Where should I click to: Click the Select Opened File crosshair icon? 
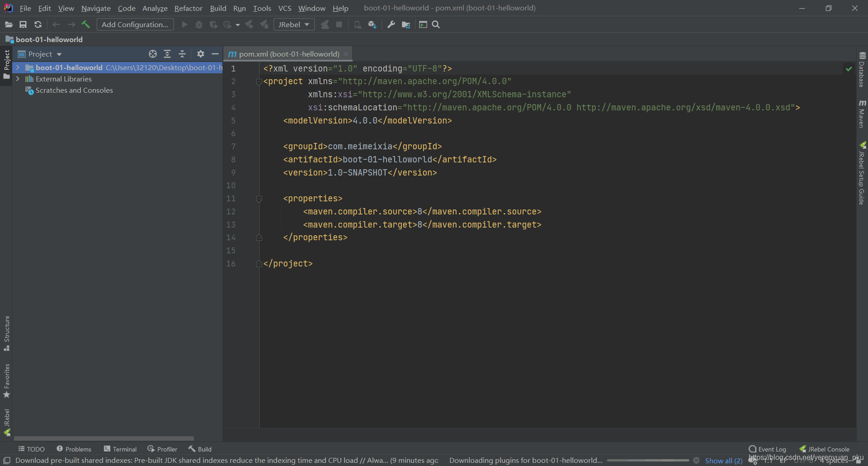click(153, 54)
